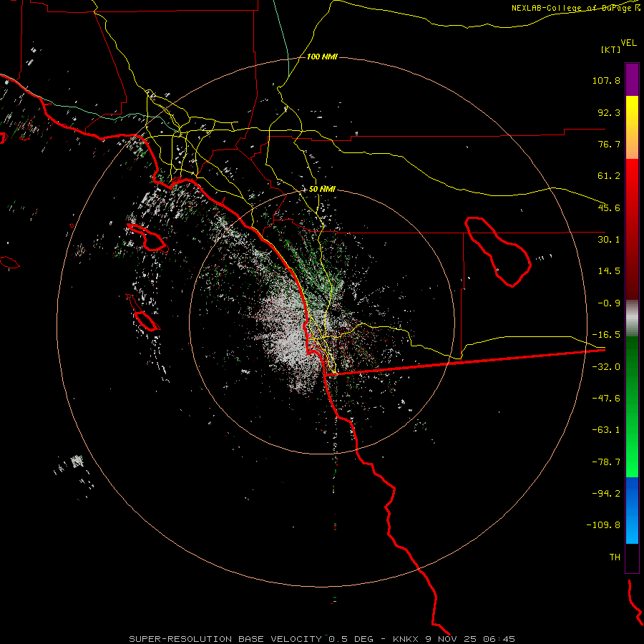Select the yellow segment of the color bar

coord(632,127)
